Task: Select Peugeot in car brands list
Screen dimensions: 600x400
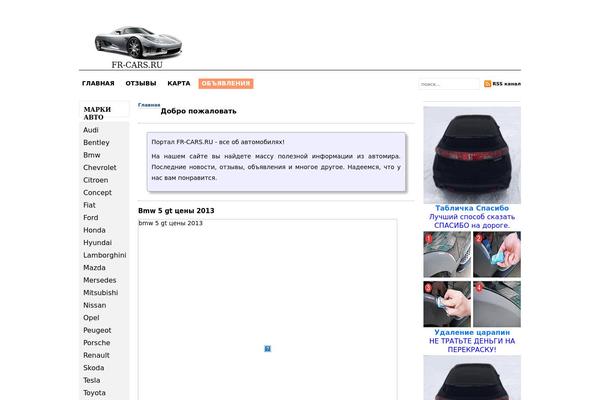Action: click(x=97, y=330)
